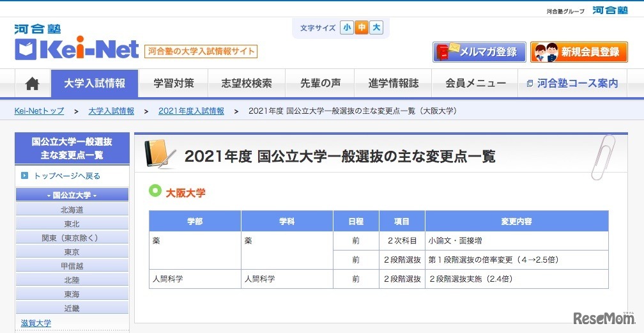Click the 人間科学 faculty cell

point(195,279)
